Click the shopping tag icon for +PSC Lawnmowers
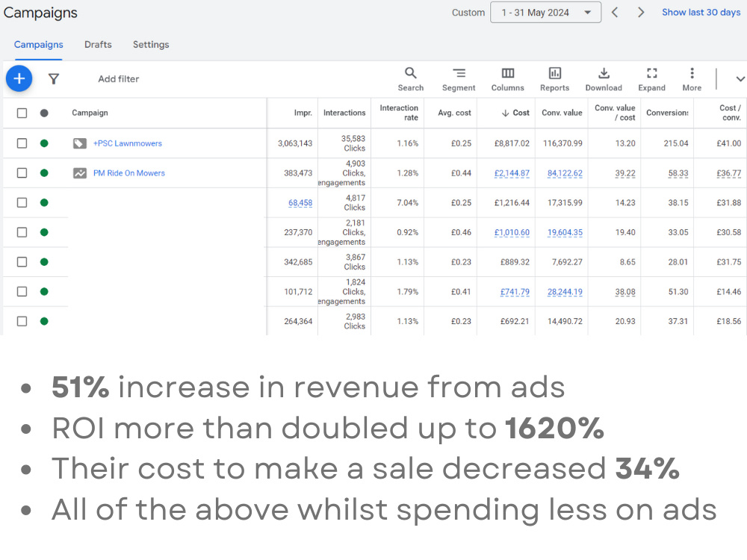Screen dimensions: 747x560 click(x=80, y=143)
